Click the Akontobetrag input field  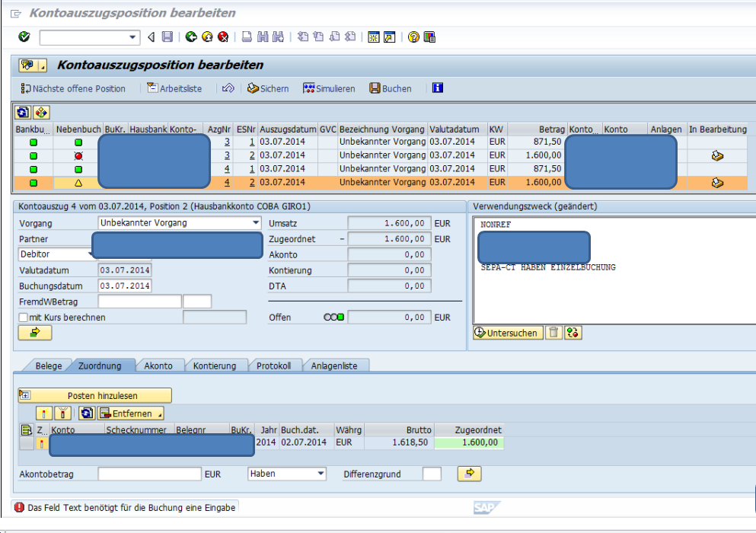[x=149, y=474]
